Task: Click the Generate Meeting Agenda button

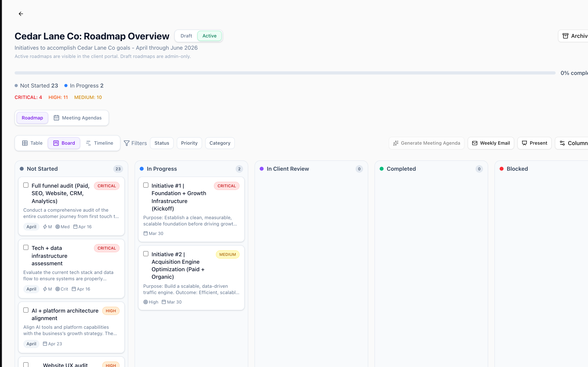Action: (x=426, y=143)
